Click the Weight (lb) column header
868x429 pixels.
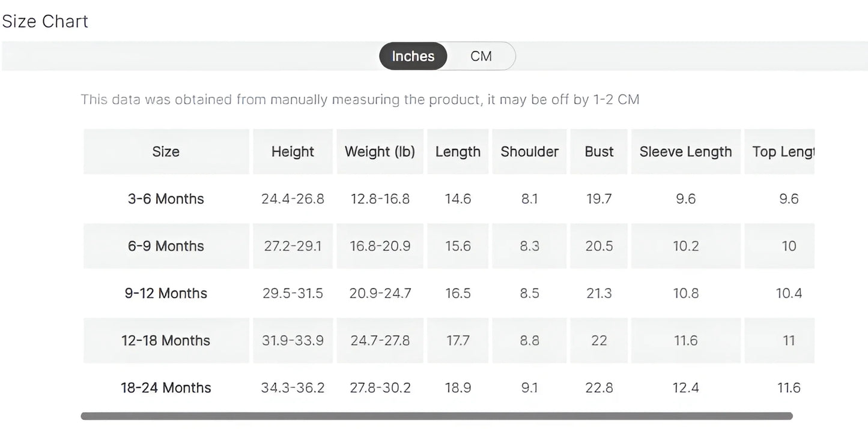(x=380, y=152)
